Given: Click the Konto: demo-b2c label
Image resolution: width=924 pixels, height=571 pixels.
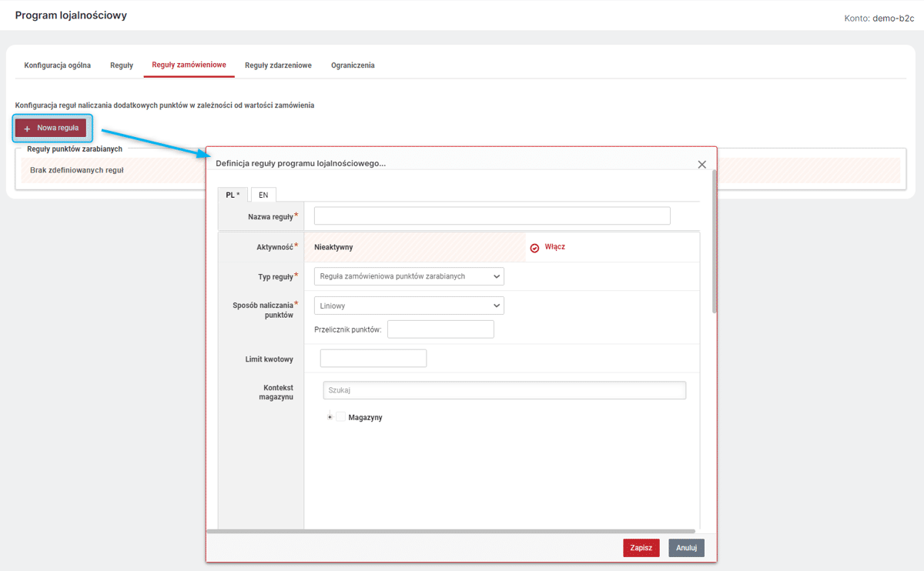Looking at the screenshot, I should click(x=879, y=18).
